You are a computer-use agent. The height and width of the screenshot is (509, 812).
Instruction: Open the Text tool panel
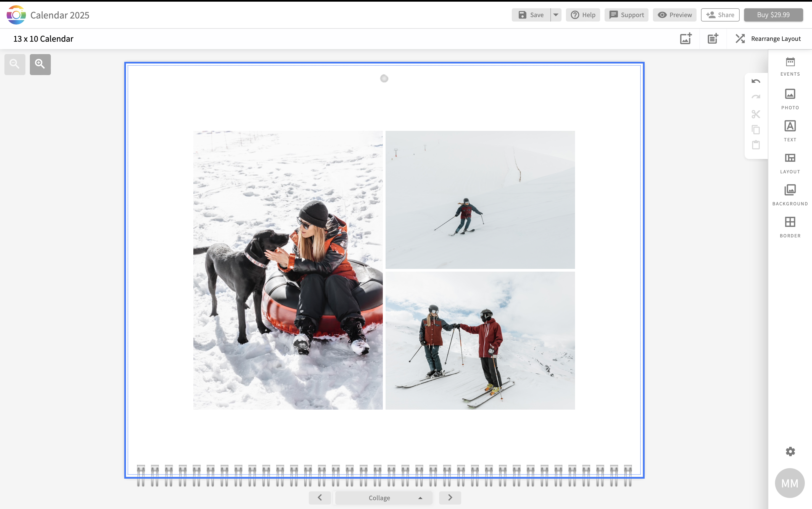(790, 131)
